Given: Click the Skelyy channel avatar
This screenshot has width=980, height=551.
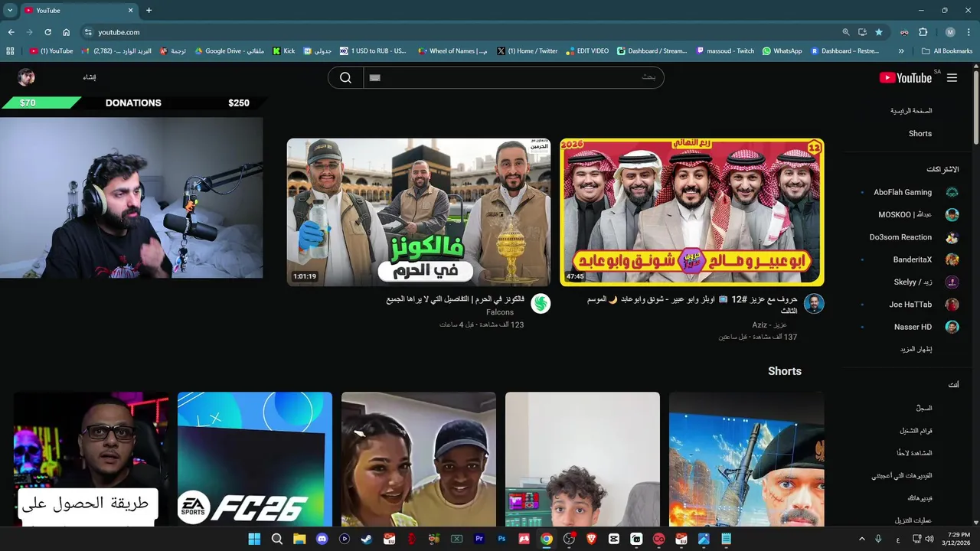Looking at the screenshot, I should click(952, 282).
